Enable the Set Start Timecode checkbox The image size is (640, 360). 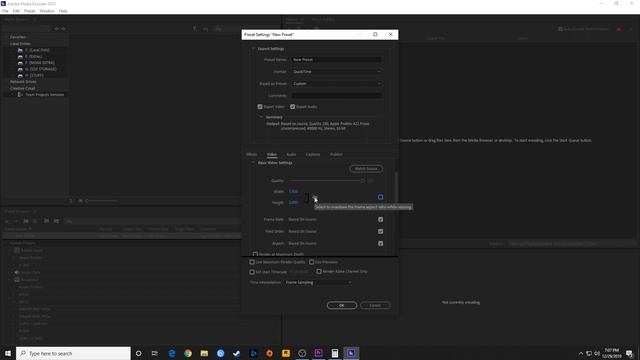(x=252, y=272)
